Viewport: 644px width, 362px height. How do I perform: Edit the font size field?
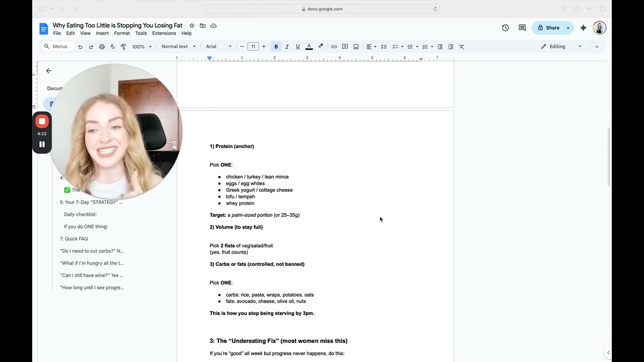tap(253, 47)
